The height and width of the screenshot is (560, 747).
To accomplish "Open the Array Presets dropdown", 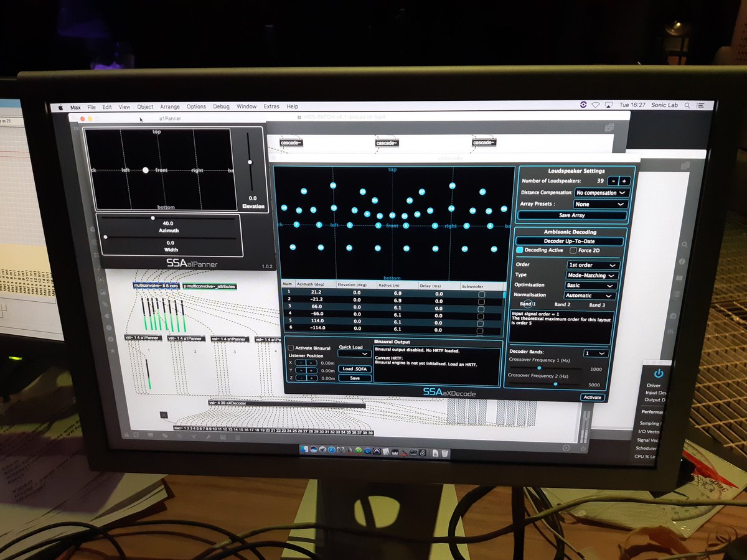I will 601,204.
